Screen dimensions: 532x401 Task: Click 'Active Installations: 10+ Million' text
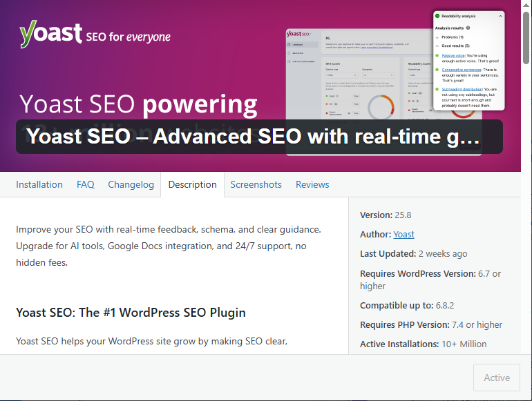pyautogui.click(x=423, y=344)
